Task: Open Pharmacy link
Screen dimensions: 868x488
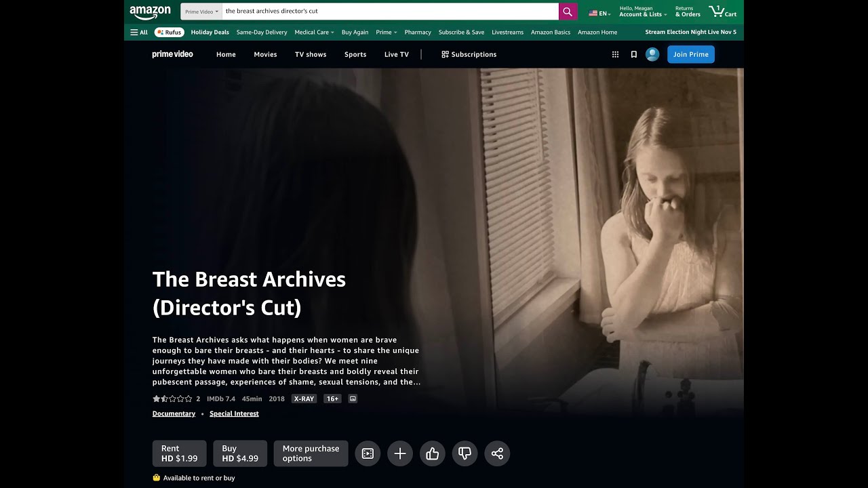Action: (418, 32)
